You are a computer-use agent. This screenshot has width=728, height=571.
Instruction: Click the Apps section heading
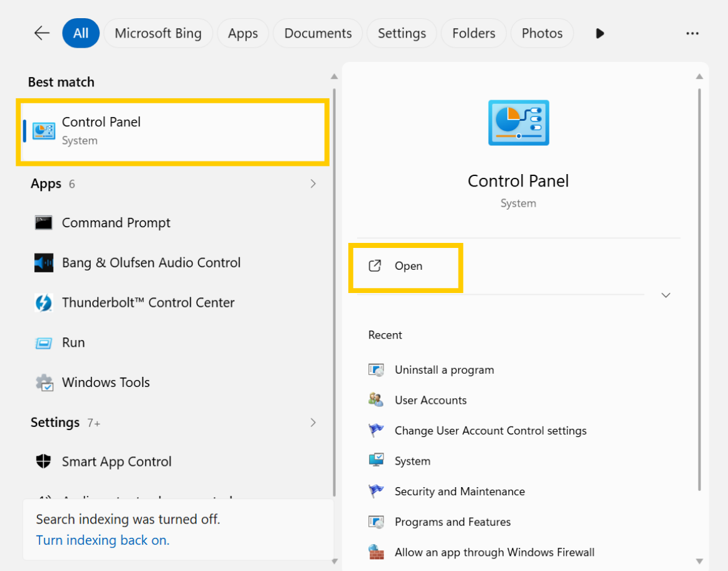[46, 183]
